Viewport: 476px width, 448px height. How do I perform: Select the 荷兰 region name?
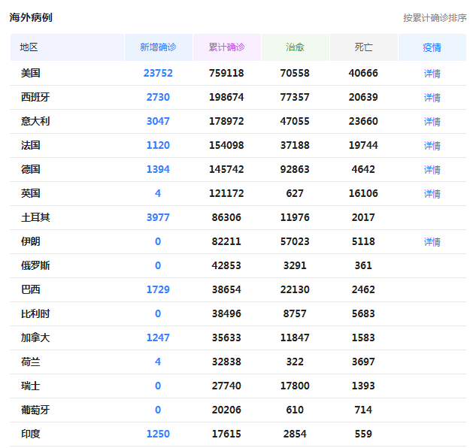[30, 362]
